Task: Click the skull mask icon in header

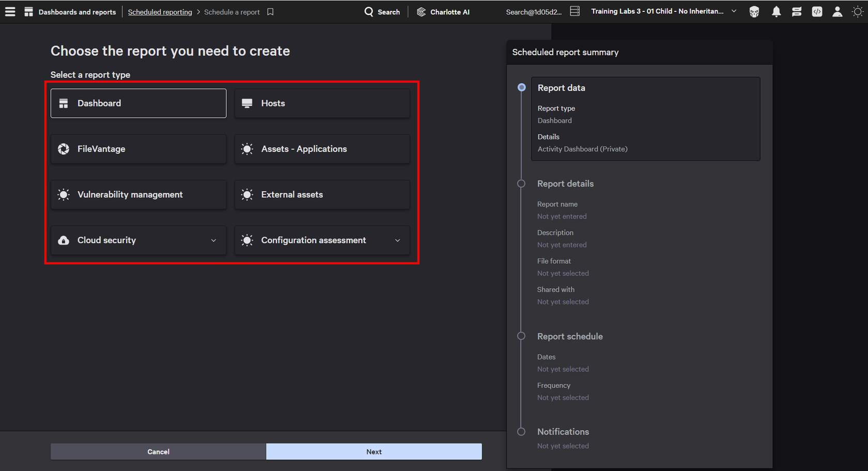Action: (754, 12)
